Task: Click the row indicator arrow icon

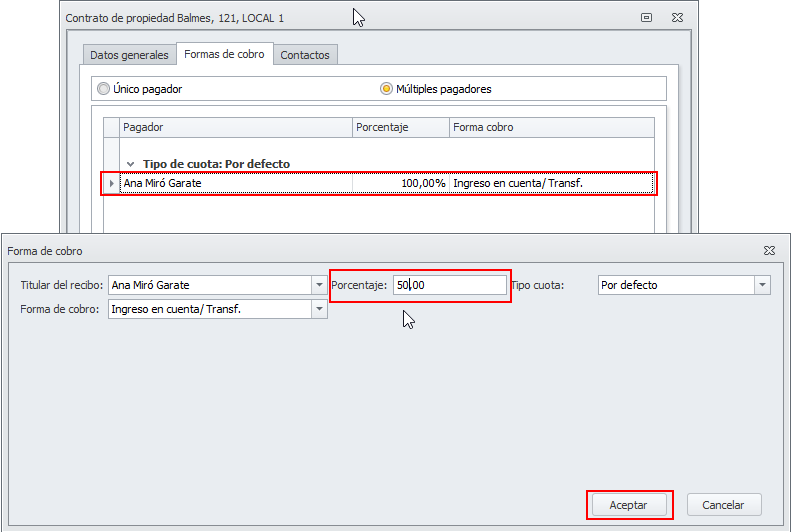Action: [x=111, y=183]
